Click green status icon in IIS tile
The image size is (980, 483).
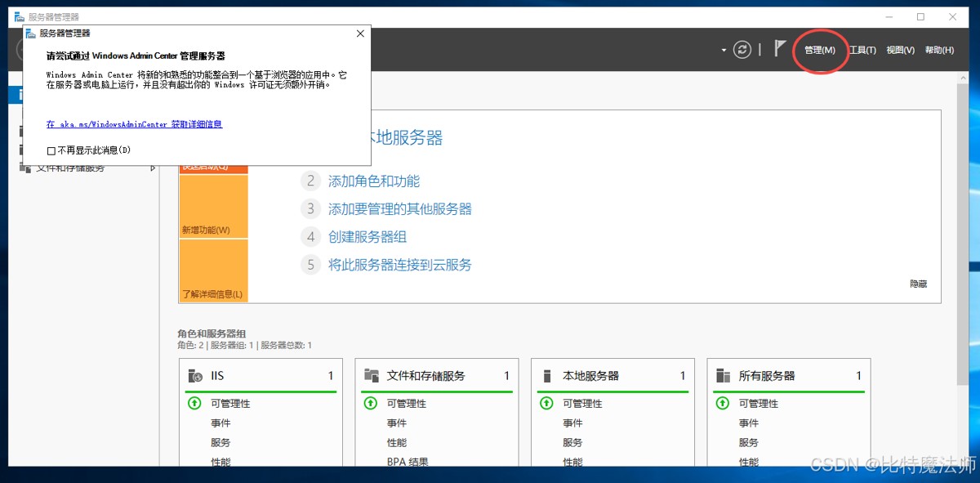click(x=194, y=403)
